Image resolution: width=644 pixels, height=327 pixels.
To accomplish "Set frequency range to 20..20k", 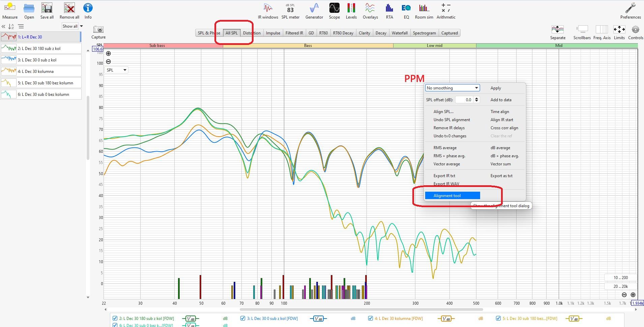I will [x=620, y=287].
